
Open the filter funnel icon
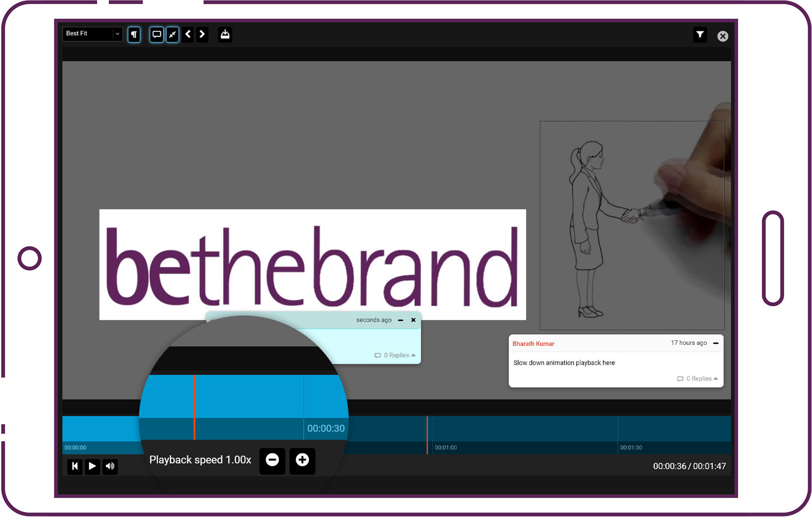[x=700, y=35]
